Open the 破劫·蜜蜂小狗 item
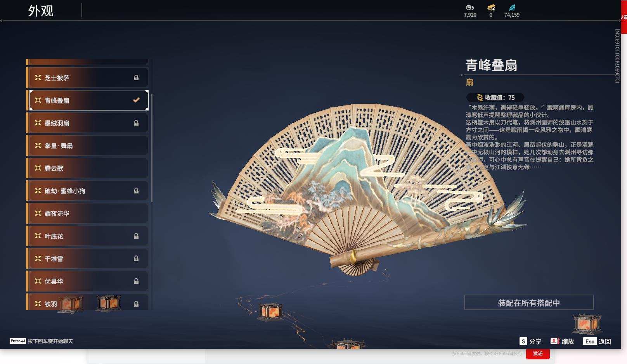 87,190
